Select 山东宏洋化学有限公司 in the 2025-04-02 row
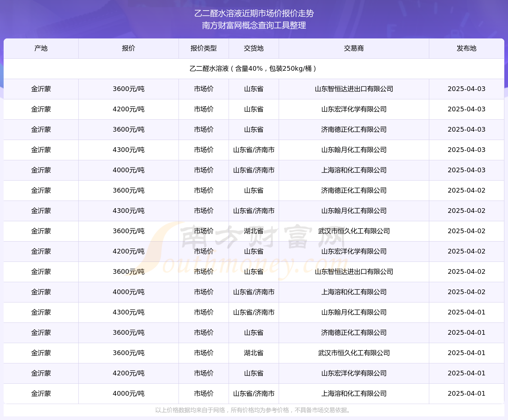The image size is (508, 420). point(354,251)
